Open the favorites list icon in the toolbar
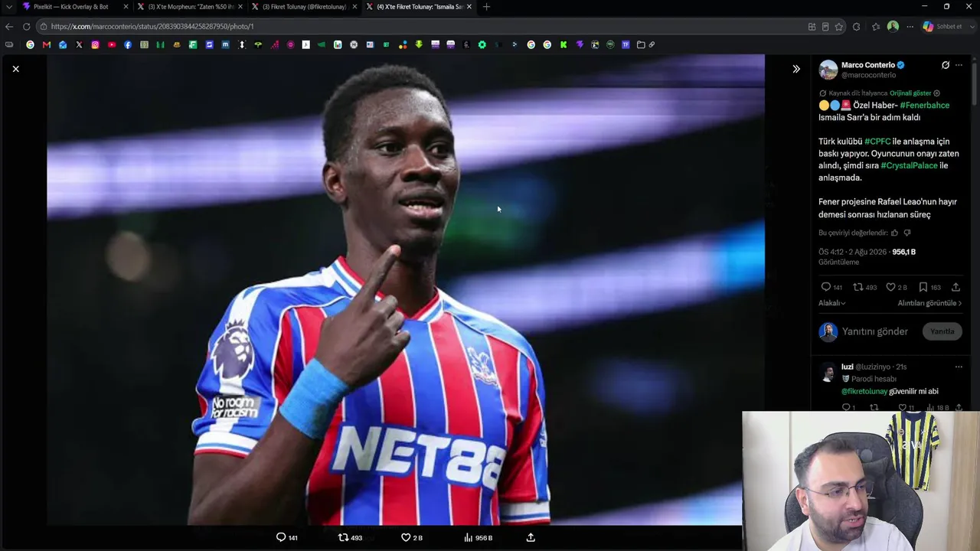This screenshot has width=980, height=551. 876,27
